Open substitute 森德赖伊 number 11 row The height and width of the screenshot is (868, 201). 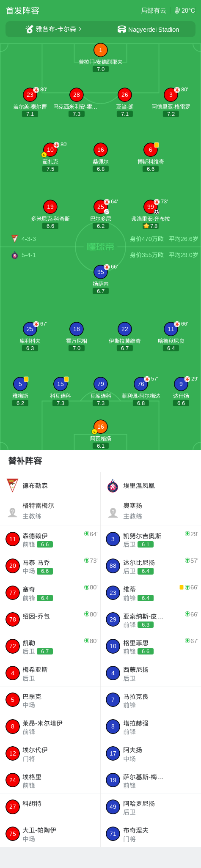point(50,539)
